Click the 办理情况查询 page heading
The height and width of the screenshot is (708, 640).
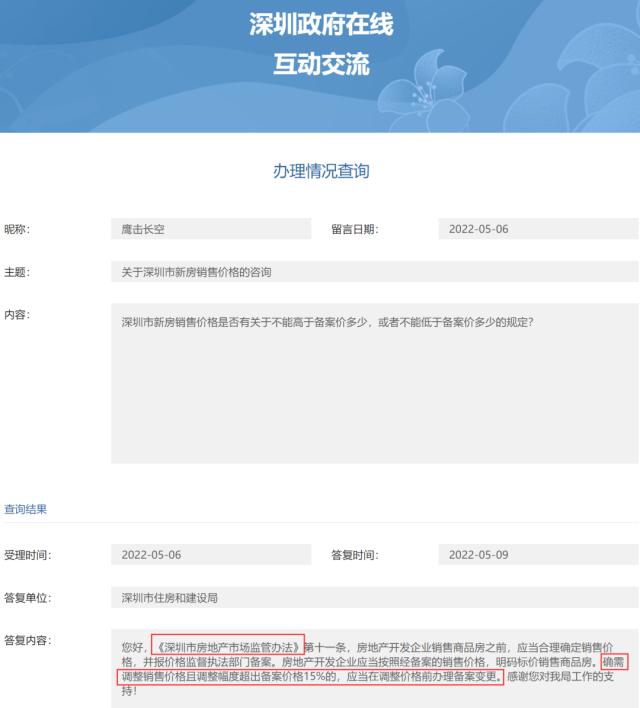[321, 171]
